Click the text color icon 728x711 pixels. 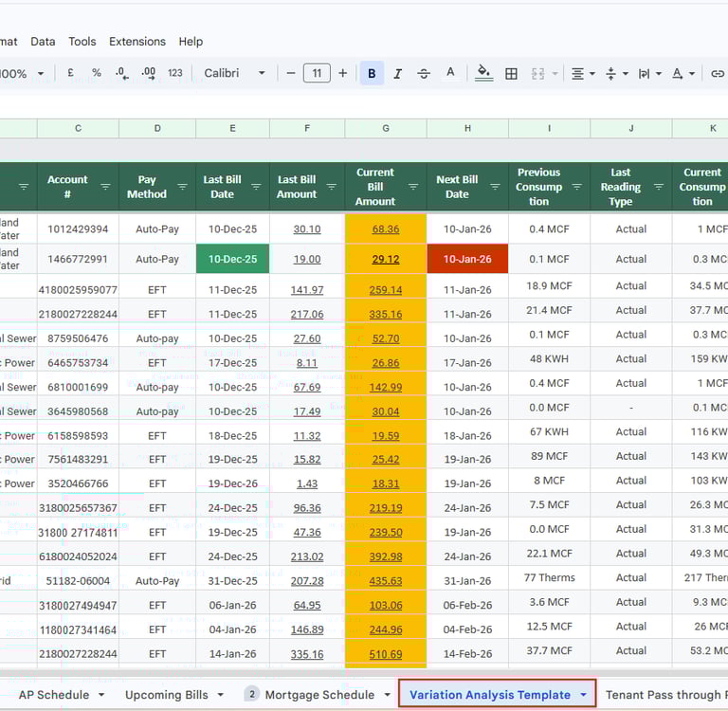[x=450, y=73]
